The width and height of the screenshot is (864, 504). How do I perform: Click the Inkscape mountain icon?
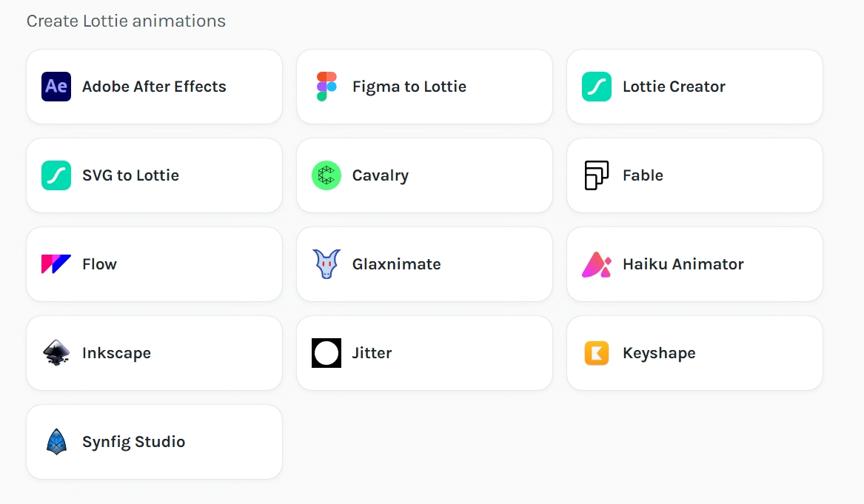pyautogui.click(x=56, y=353)
